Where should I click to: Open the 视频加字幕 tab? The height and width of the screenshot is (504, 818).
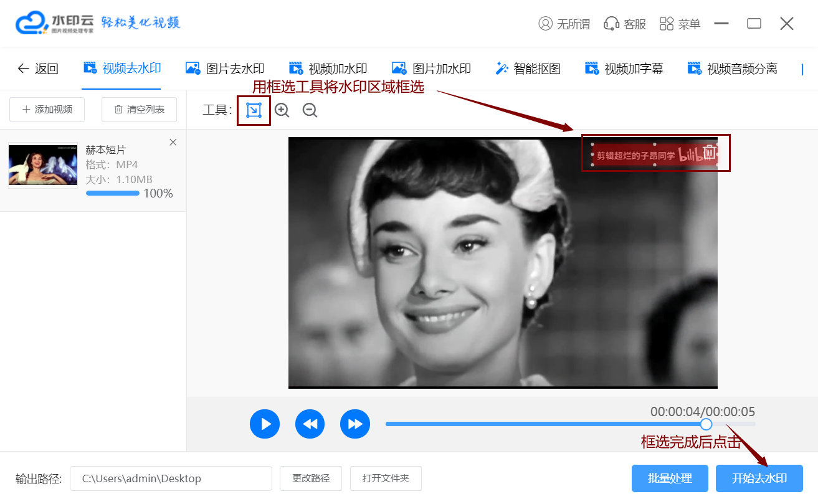(624, 69)
